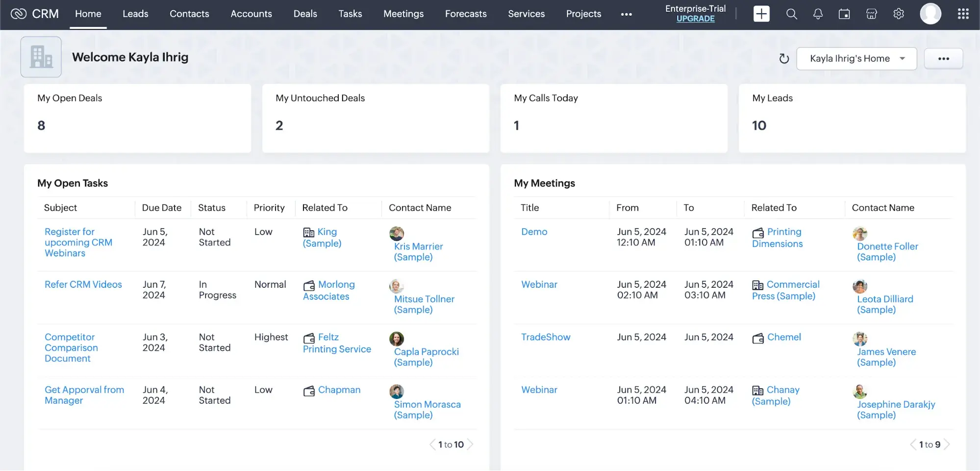Open the TradeShow meeting link
Viewport: 980px width, 471px height.
[545, 337]
